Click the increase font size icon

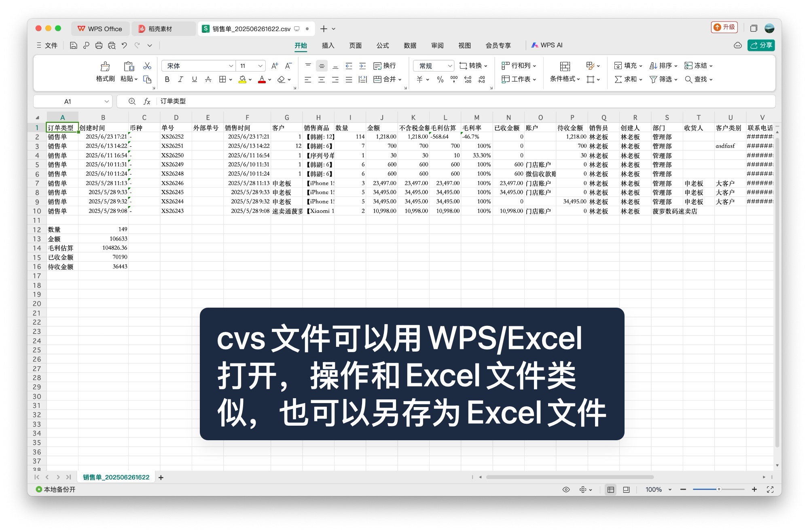[275, 65]
